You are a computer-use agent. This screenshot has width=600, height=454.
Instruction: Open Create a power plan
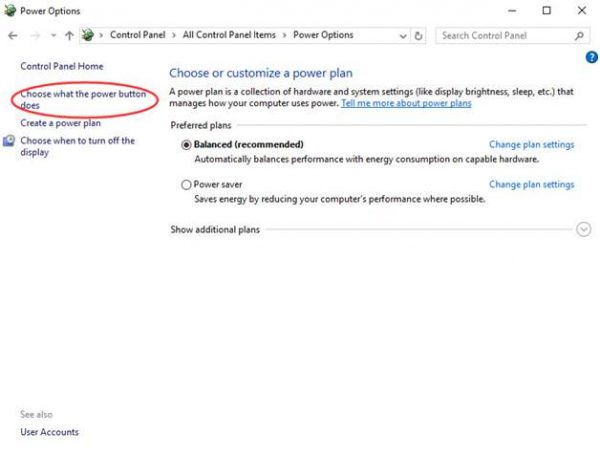tap(60, 123)
